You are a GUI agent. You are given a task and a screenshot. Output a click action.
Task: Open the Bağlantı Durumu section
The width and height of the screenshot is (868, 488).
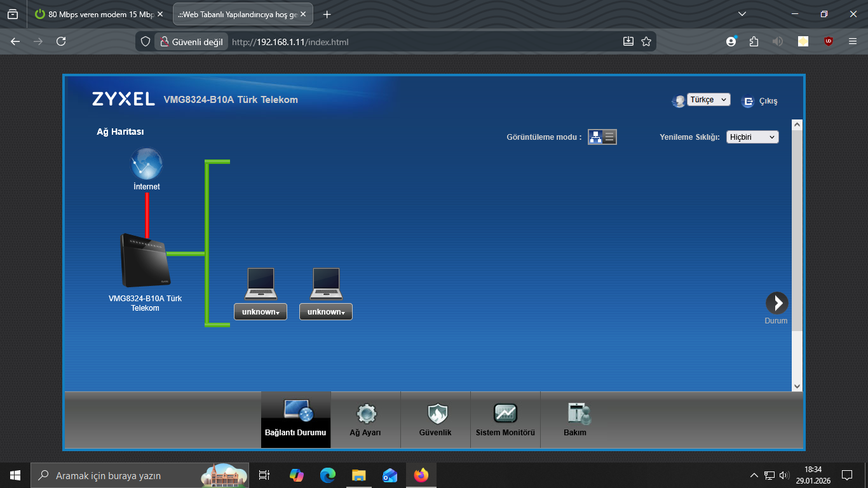pos(295,419)
